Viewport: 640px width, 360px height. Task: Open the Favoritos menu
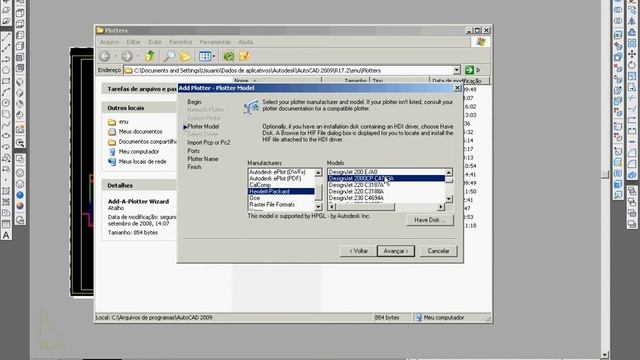[180, 42]
